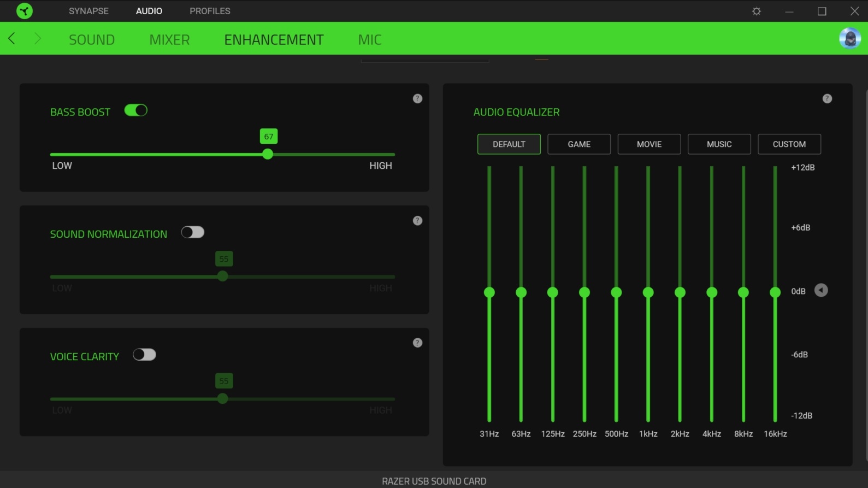The width and height of the screenshot is (868, 488).
Task: Open Sound Normalization help icon
Action: 417,221
